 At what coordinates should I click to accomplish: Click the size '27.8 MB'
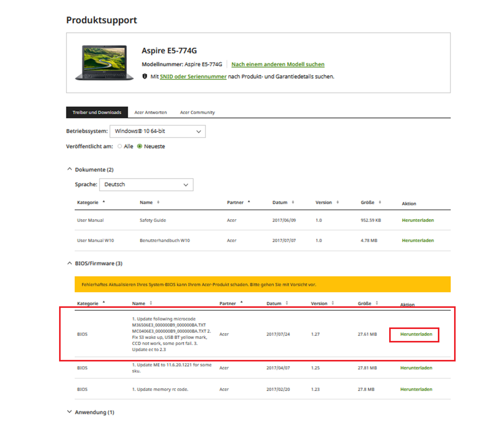pyautogui.click(x=366, y=389)
